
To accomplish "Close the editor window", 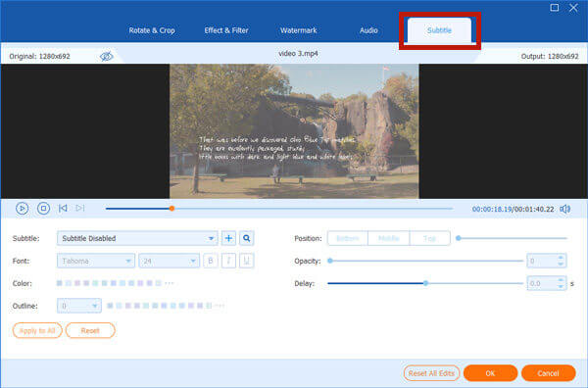I will click(x=573, y=8).
